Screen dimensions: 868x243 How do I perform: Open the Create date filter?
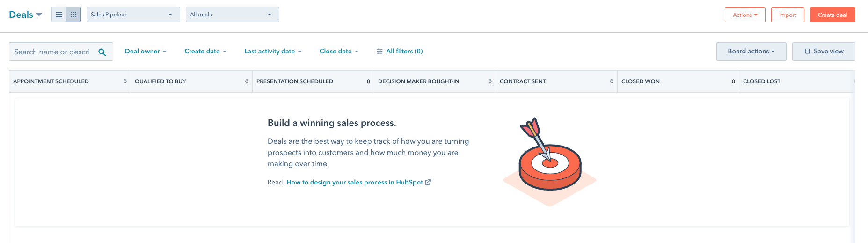coord(205,51)
